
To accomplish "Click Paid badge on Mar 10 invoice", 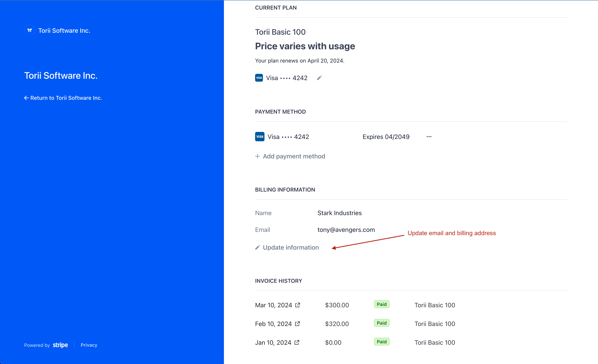I will [382, 304].
